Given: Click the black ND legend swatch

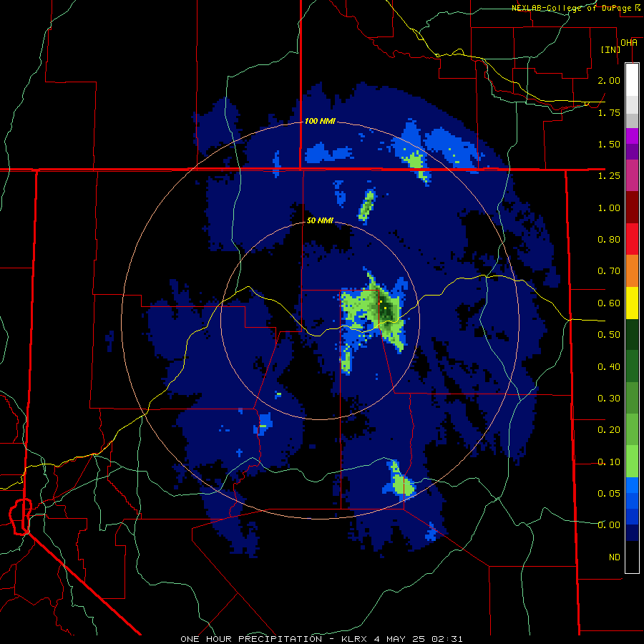Looking at the screenshot, I should tap(632, 557).
